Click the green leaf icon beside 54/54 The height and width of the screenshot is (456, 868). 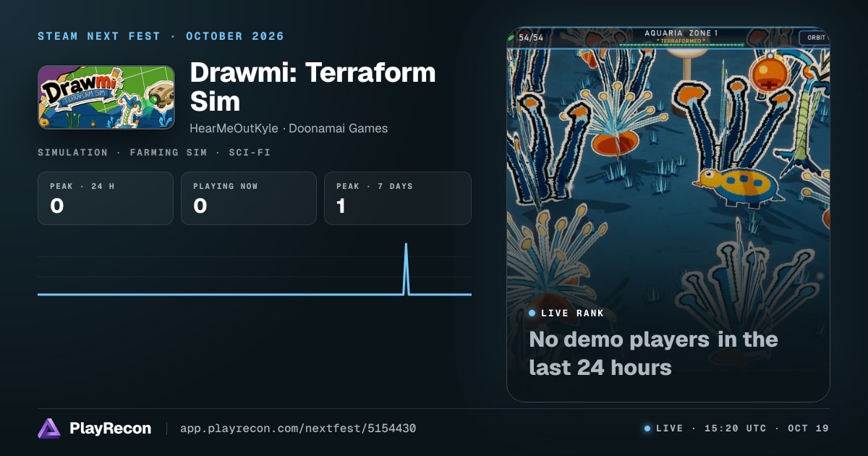pos(511,38)
